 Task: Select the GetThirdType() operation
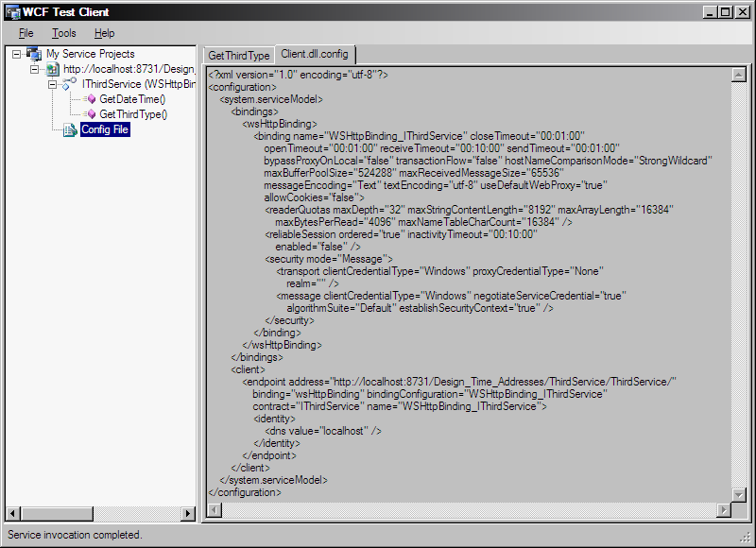tap(133, 114)
